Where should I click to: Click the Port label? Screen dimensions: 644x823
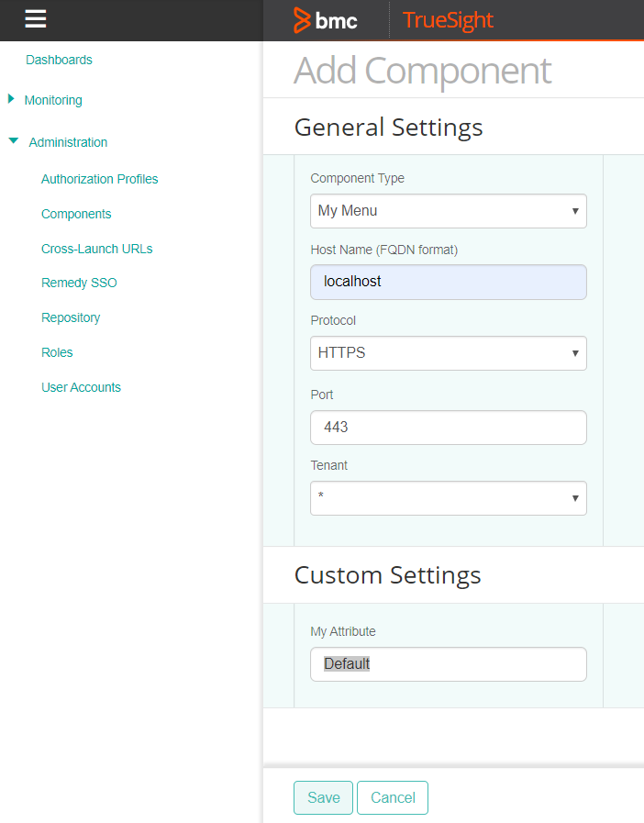coord(322,395)
